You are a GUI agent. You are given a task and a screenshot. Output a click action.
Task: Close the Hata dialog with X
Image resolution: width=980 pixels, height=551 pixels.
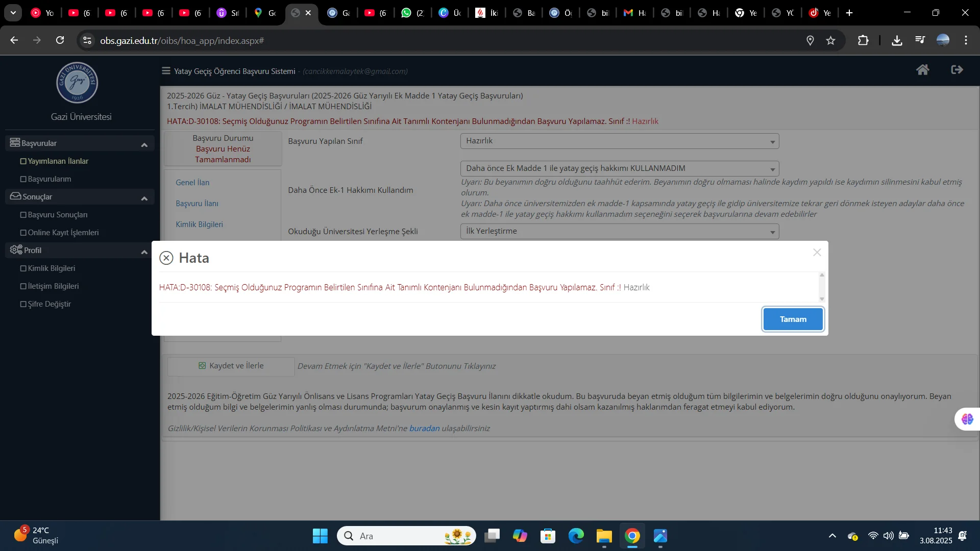(x=817, y=253)
